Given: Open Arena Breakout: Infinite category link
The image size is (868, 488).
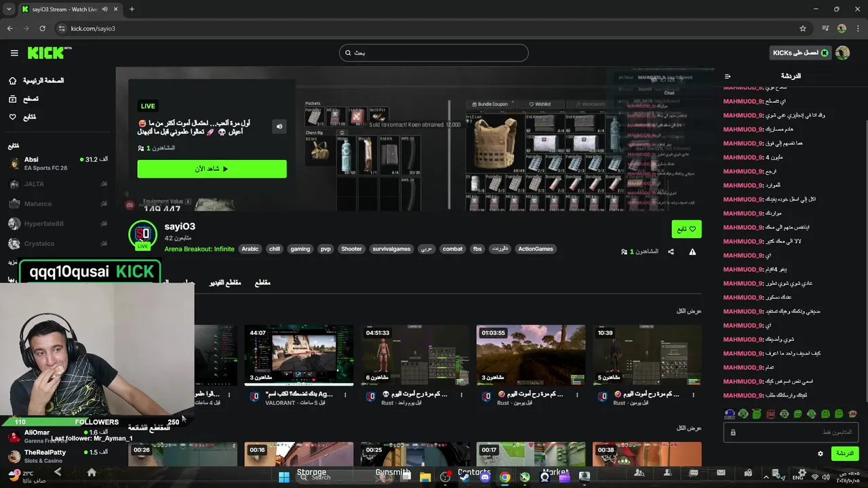Looking at the screenshot, I should point(199,249).
